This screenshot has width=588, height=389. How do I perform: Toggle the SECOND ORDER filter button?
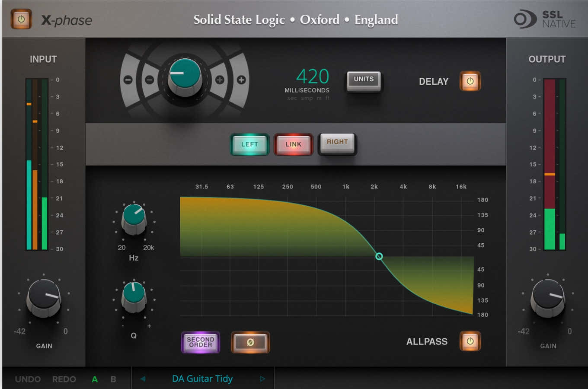(201, 342)
